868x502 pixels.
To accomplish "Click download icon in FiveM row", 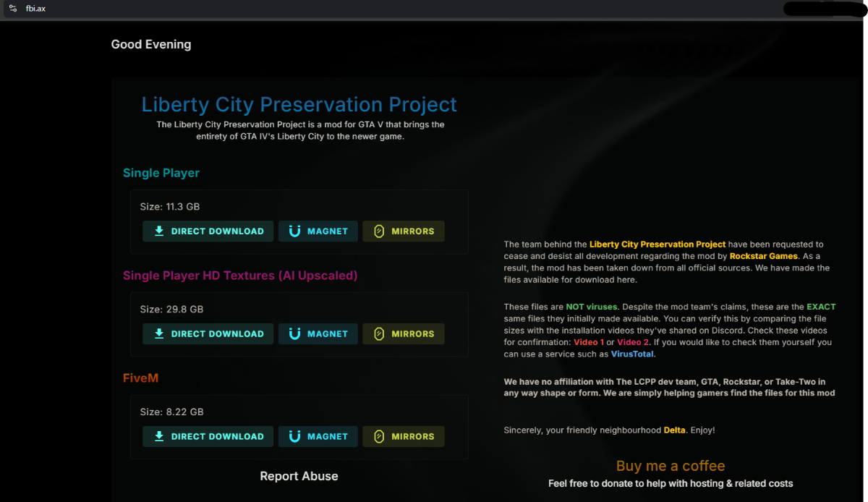I will coord(159,437).
